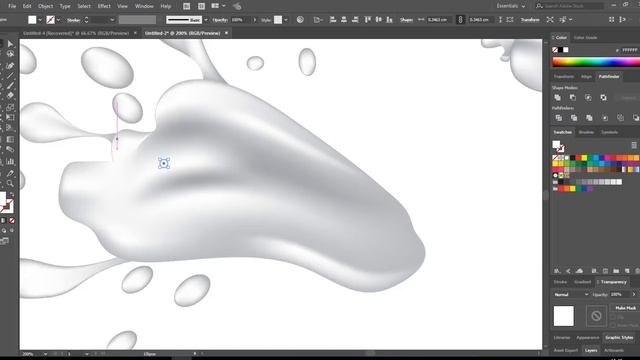Screen dimensions: 640x360
Task: Switch to the Gradient panel tab
Action: pyautogui.click(x=582, y=282)
